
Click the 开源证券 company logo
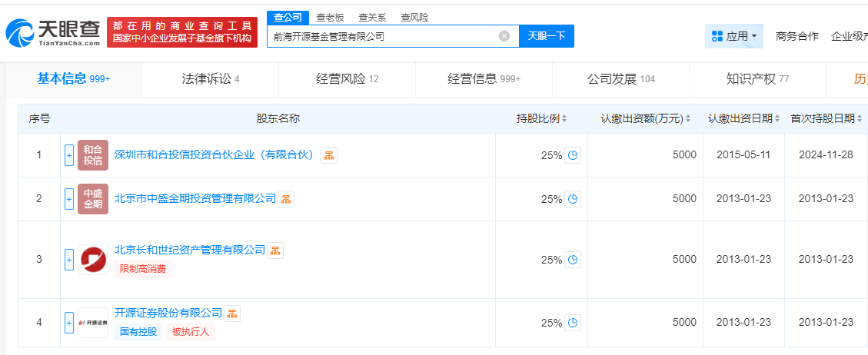pos(93,323)
